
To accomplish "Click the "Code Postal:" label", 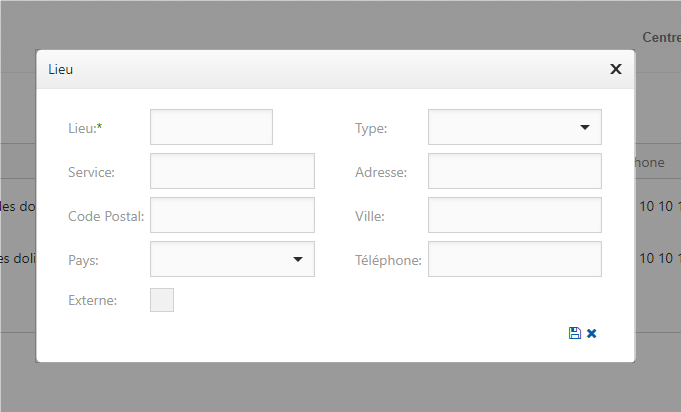I will tap(107, 216).
